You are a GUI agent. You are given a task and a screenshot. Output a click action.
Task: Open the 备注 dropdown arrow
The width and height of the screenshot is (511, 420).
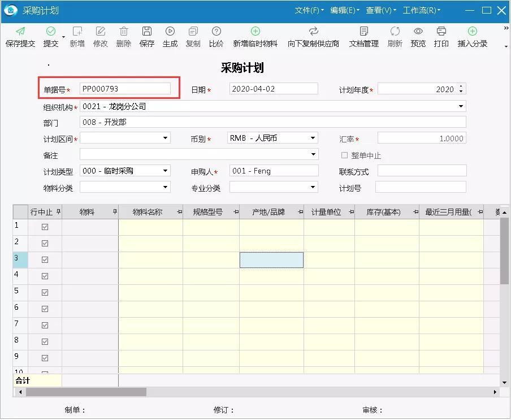(x=313, y=154)
